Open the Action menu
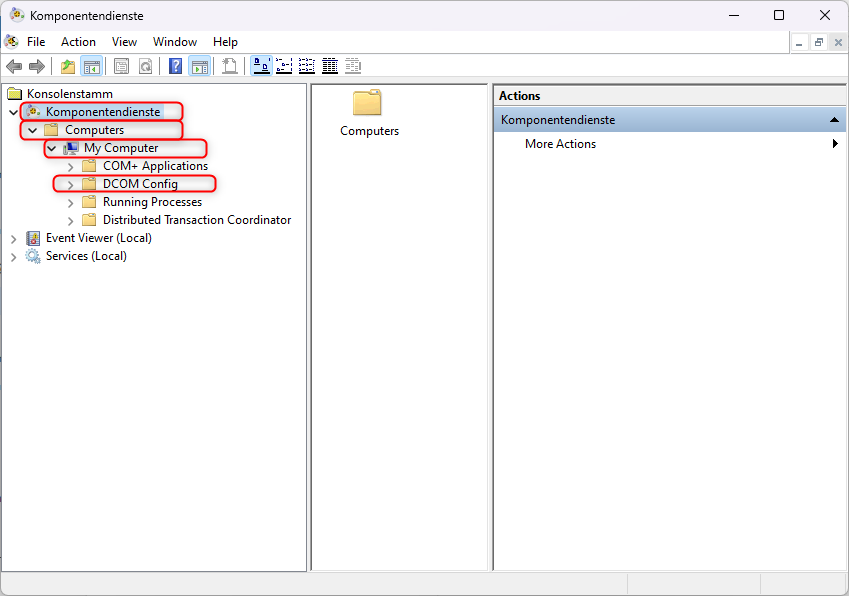 click(x=78, y=42)
